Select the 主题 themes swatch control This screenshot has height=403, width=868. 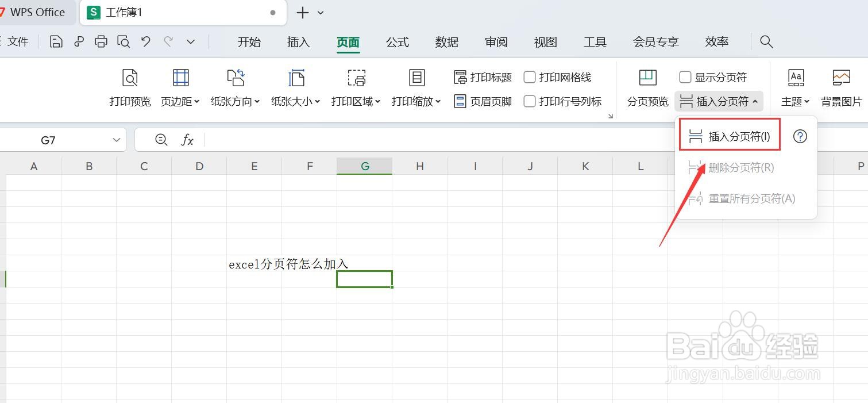click(796, 87)
